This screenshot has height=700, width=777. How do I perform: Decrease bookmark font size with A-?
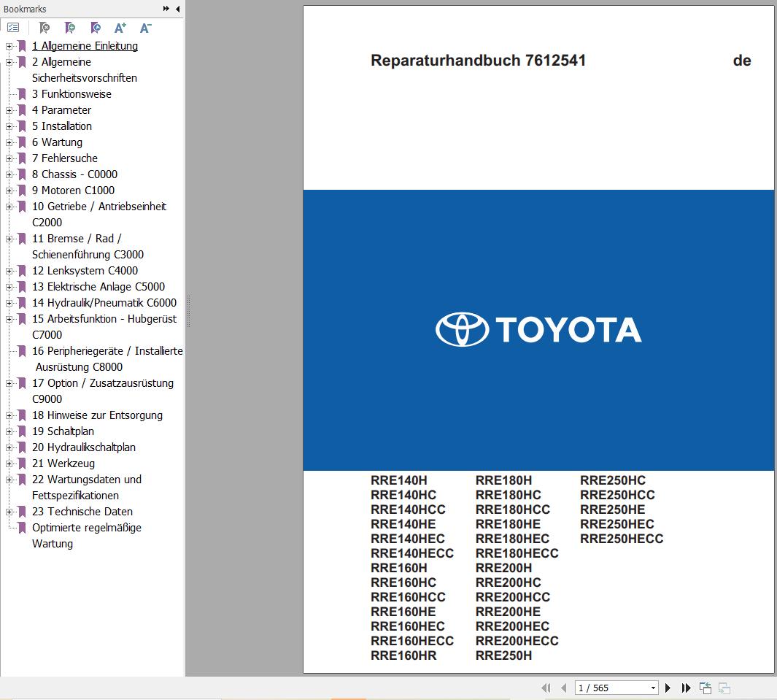pyautogui.click(x=146, y=28)
